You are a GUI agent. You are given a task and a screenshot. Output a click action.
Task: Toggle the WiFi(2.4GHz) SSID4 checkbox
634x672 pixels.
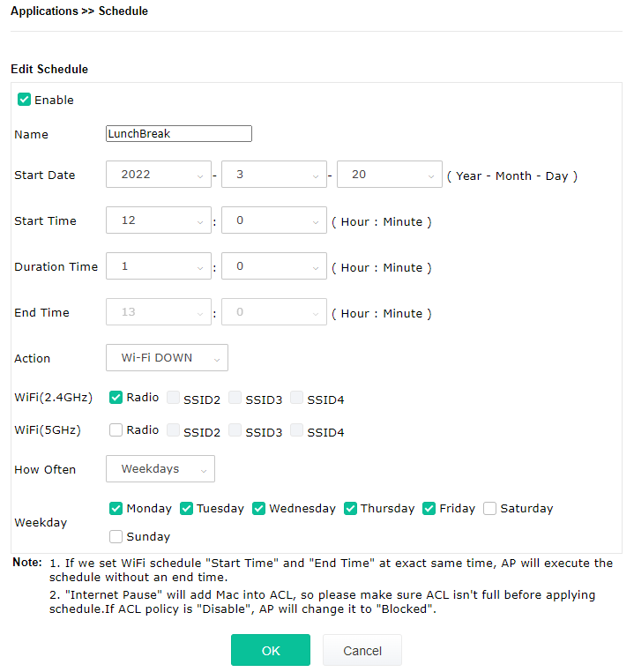point(296,397)
